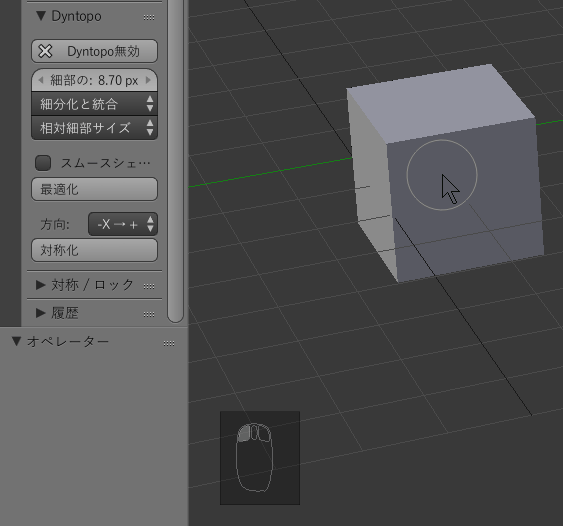The image size is (563, 526).
Task: Click the オペレーター panel grip dots
Action: click(169, 344)
